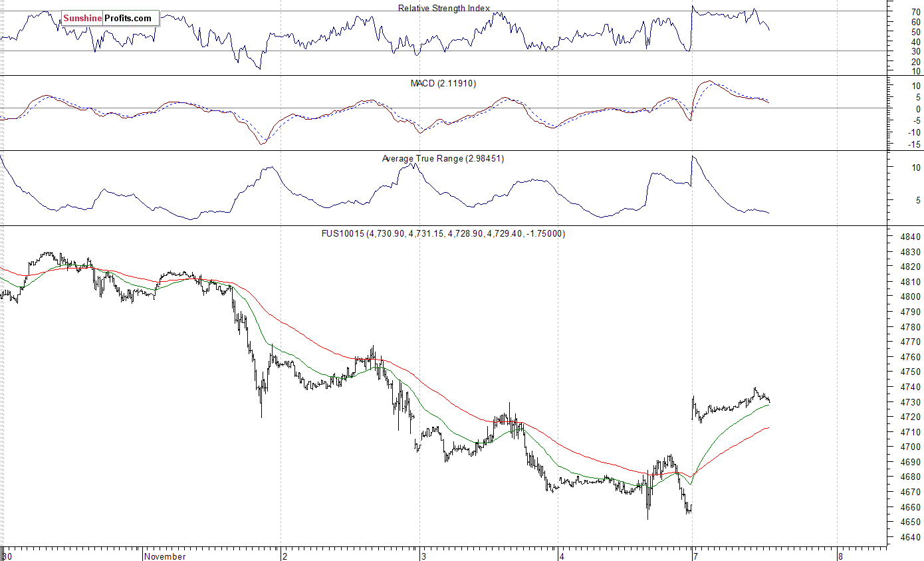Click RSI axis value 20
924x561 pixels.
(916, 61)
